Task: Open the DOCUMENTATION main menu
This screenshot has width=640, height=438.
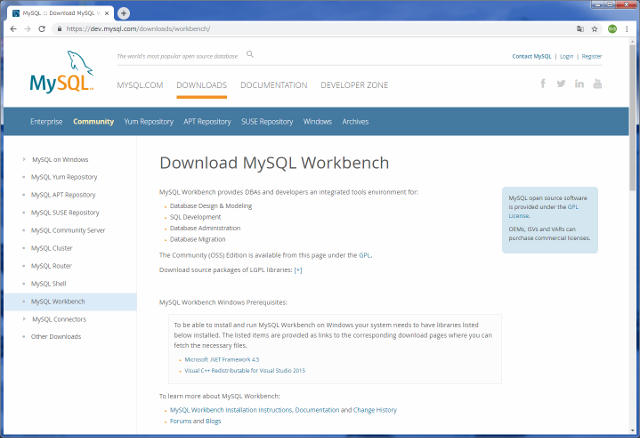Action: point(273,85)
